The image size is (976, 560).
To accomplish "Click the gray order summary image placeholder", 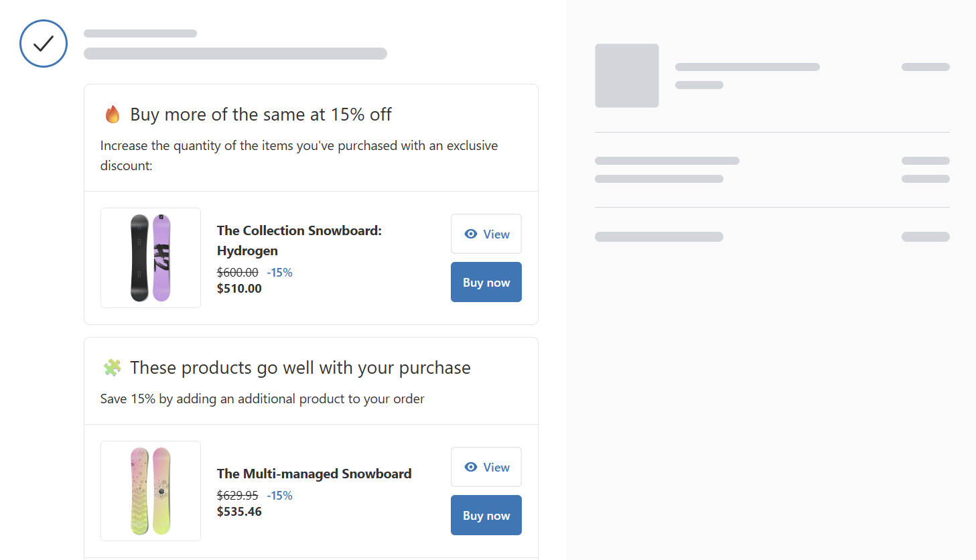I will click(x=626, y=76).
